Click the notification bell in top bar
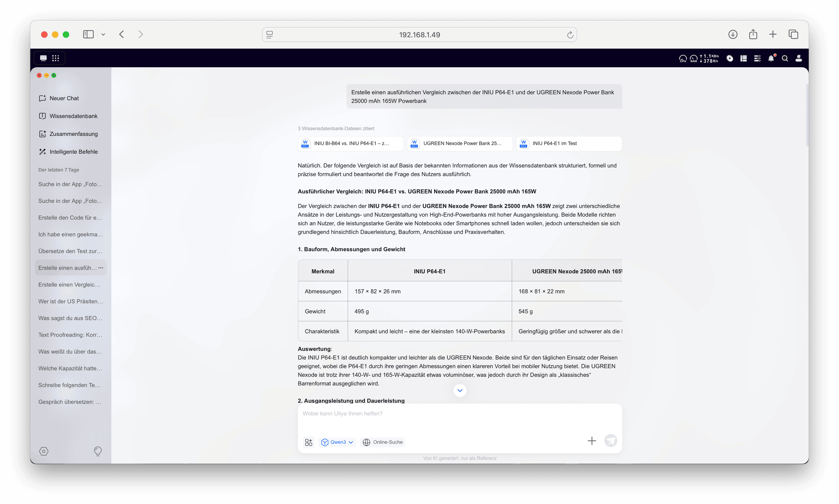Viewport: 839px width, 504px height. pos(771,58)
